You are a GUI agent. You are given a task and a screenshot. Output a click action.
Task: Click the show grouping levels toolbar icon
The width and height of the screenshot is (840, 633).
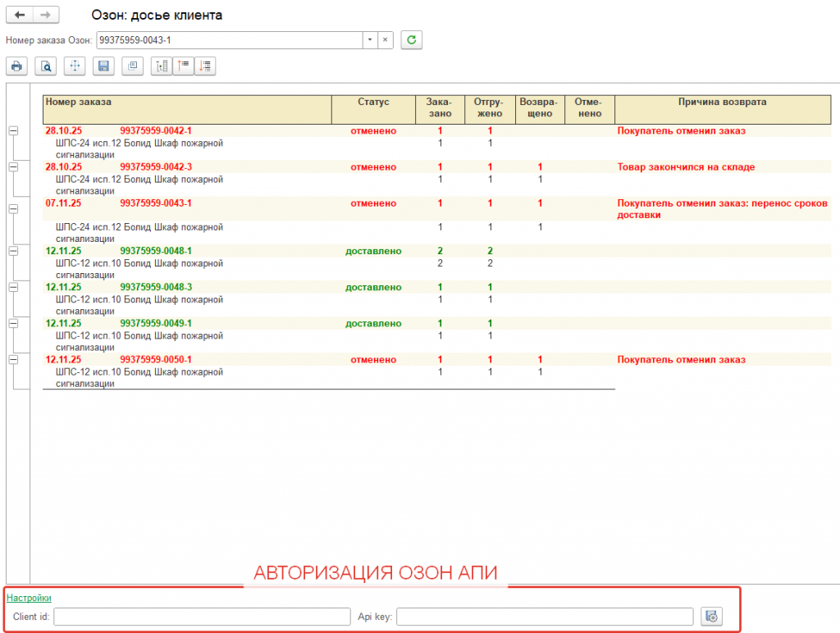[x=162, y=66]
